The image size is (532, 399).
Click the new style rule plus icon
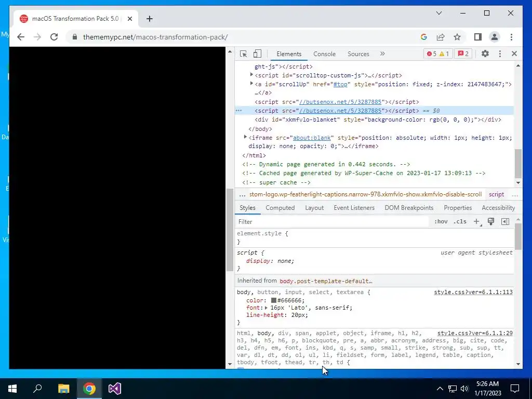click(x=477, y=221)
